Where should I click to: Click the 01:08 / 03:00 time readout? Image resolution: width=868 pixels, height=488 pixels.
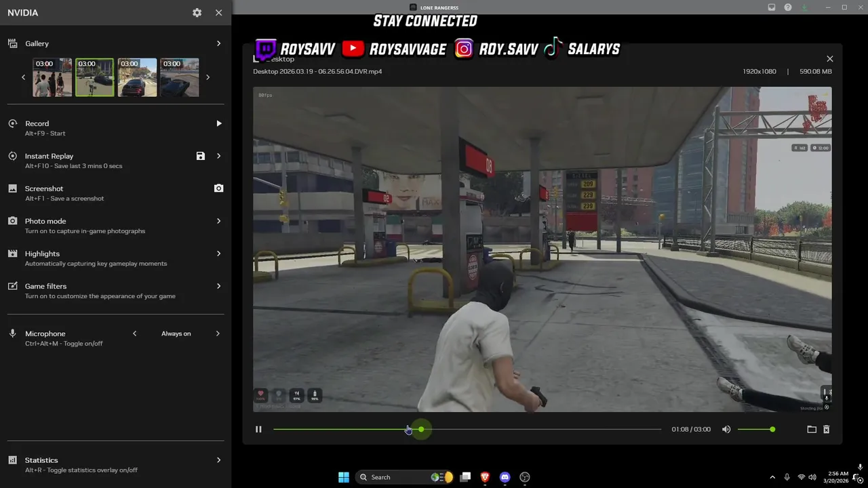pos(691,429)
